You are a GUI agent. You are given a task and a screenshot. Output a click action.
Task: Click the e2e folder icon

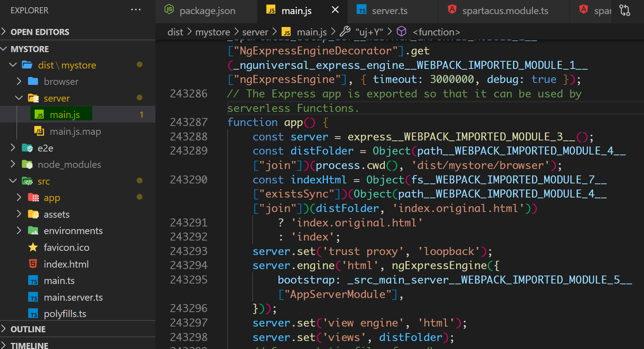click(27, 148)
